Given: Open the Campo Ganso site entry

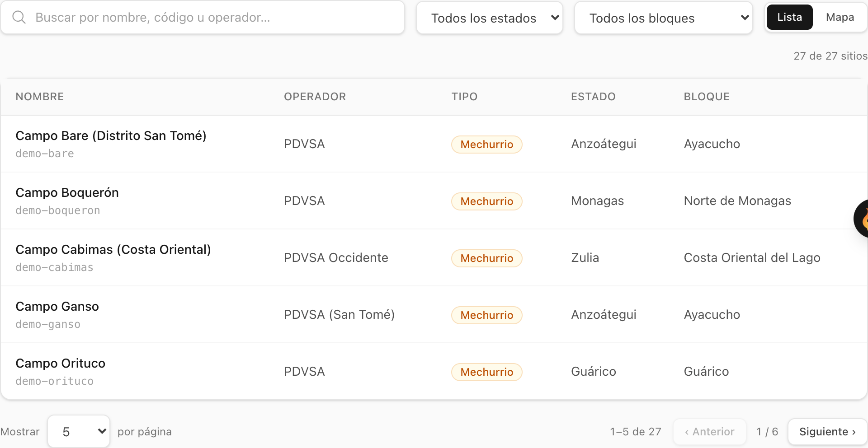Looking at the screenshot, I should tap(434, 314).
